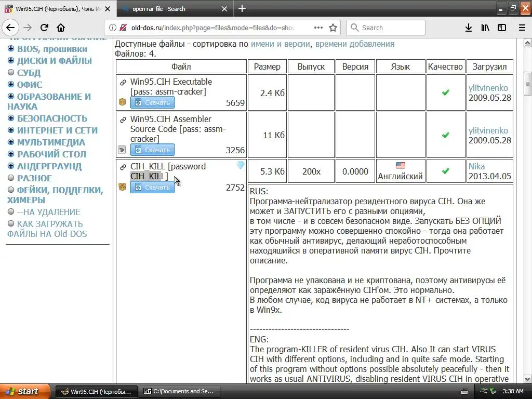Bookmark this page with the star icon
532x399 pixels.
(333, 28)
